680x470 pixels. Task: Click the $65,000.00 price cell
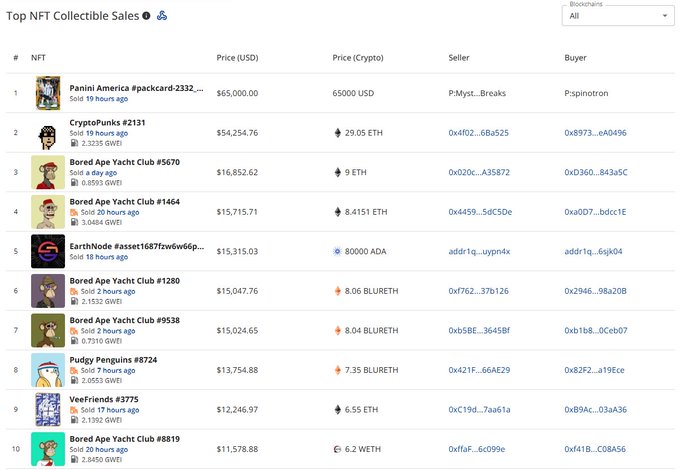(x=237, y=93)
